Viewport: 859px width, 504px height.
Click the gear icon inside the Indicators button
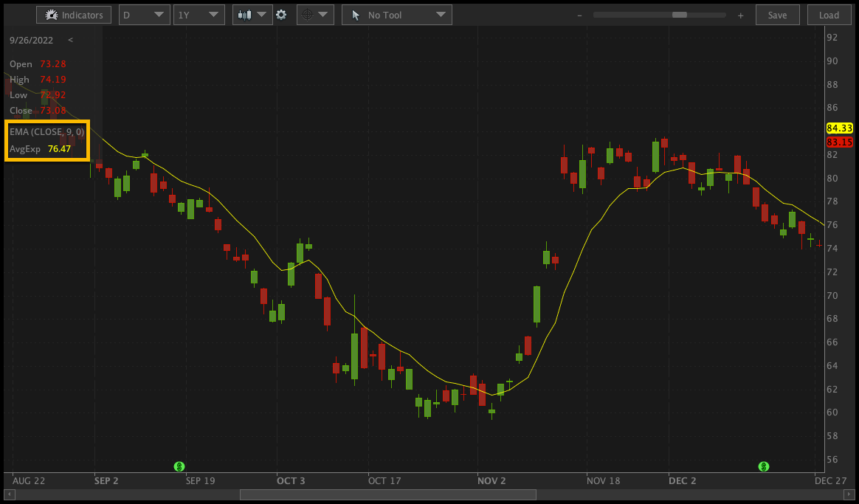(52, 14)
